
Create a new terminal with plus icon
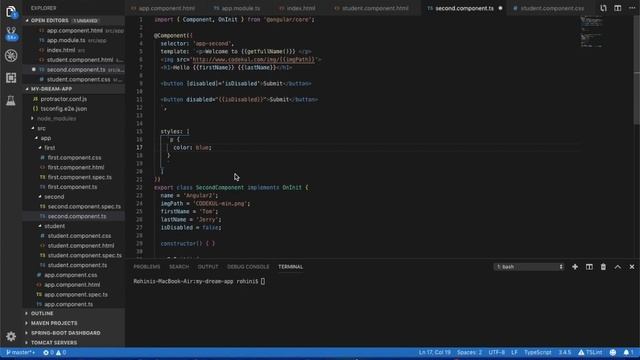(x=575, y=267)
